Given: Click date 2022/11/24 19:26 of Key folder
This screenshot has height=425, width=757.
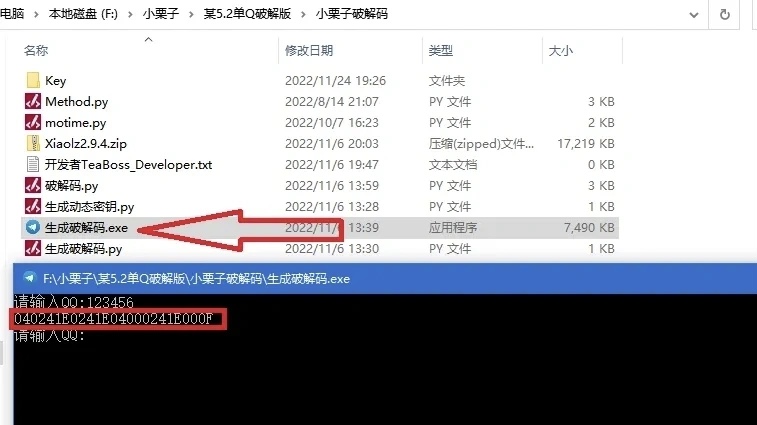Looking at the screenshot, I should (x=336, y=81).
